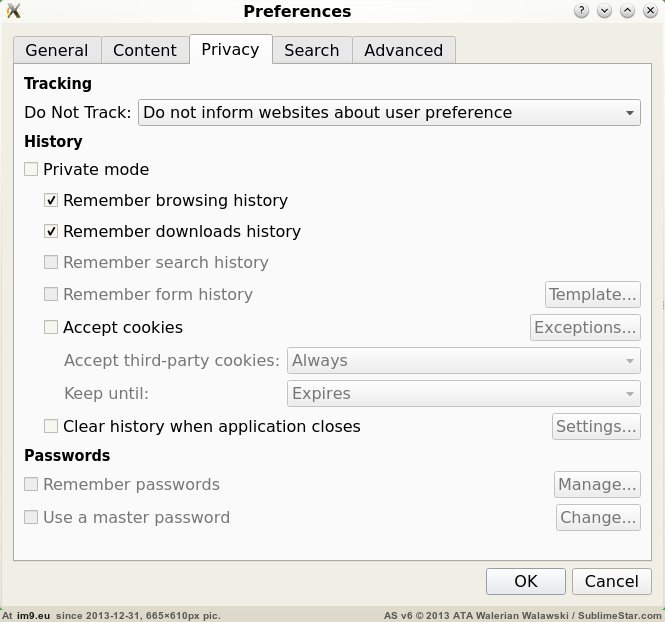
Task: Open cookie Exceptions dialog
Action: [x=585, y=327]
